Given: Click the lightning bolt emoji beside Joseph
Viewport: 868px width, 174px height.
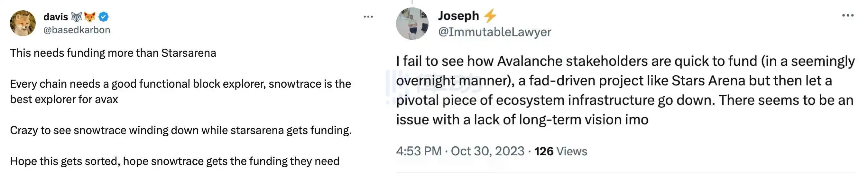Looking at the screenshot, I should (x=490, y=16).
